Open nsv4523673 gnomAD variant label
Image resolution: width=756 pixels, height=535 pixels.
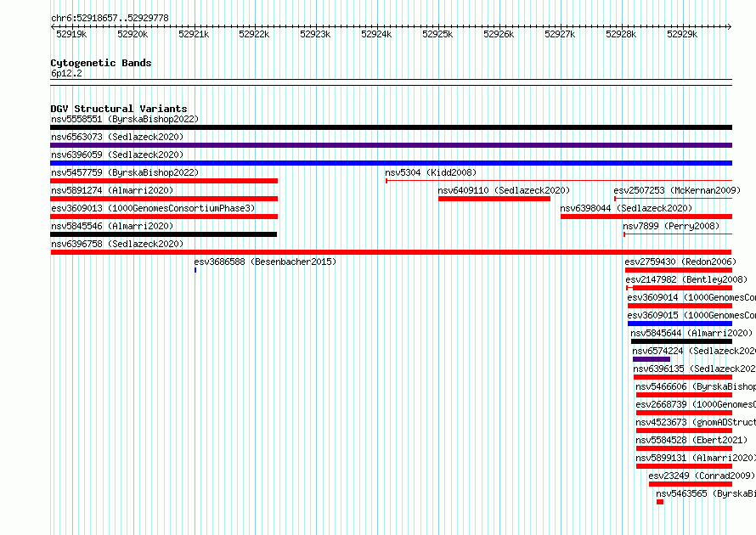(696, 422)
